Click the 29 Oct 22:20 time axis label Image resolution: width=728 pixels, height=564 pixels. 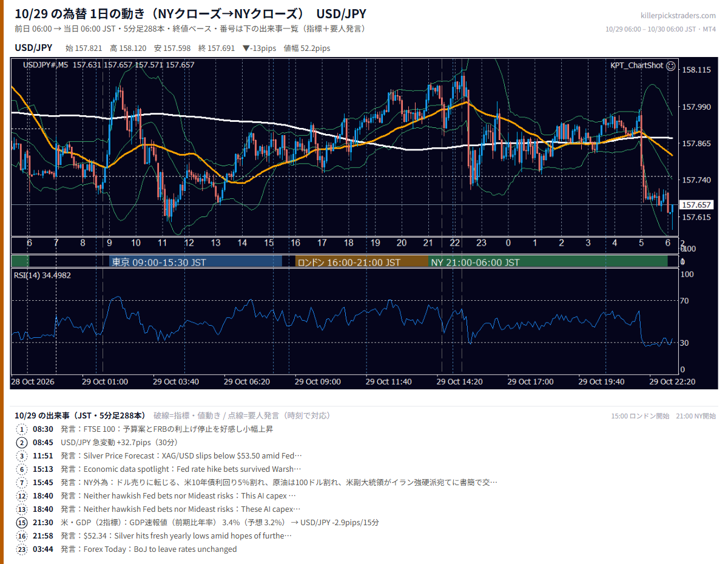pyautogui.click(x=672, y=381)
